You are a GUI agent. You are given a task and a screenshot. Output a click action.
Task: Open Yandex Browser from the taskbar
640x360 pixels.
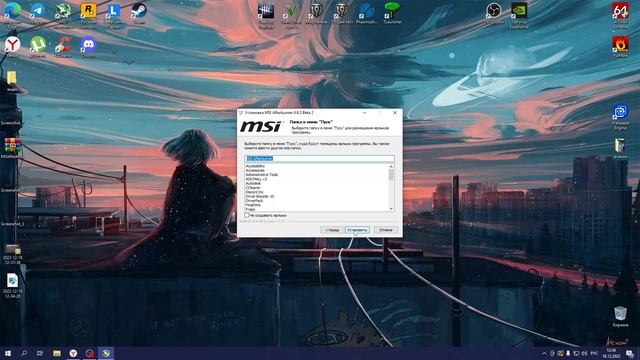pyautogui.click(x=73, y=353)
